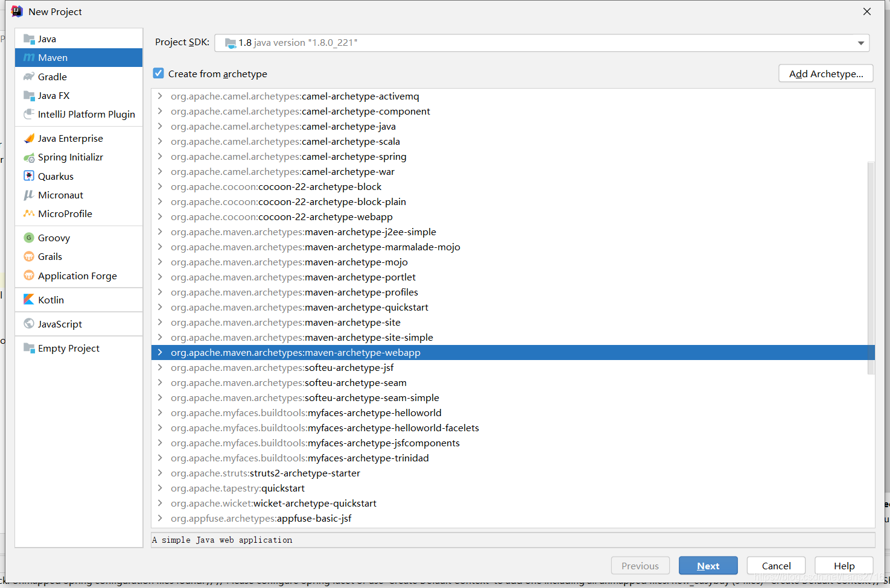Switch to the Empty Project category
The width and height of the screenshot is (890, 588).
click(68, 348)
